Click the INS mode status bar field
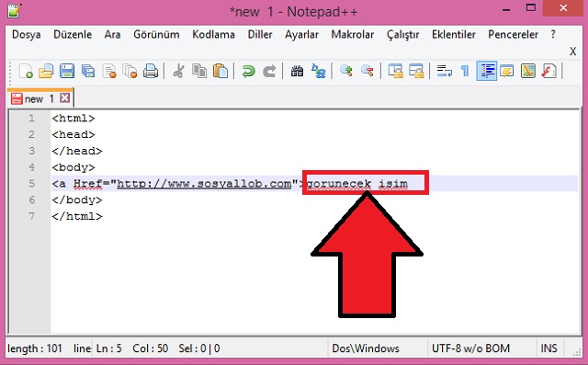The width and height of the screenshot is (588, 365). click(549, 348)
